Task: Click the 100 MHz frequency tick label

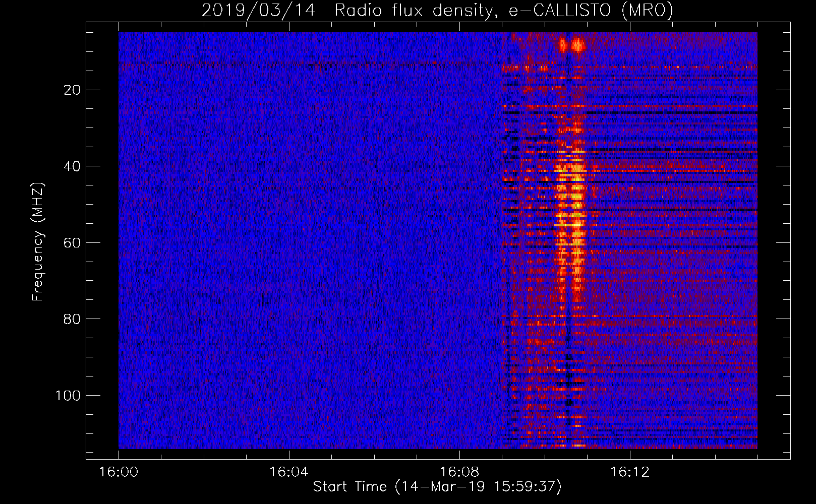Action: tap(68, 396)
